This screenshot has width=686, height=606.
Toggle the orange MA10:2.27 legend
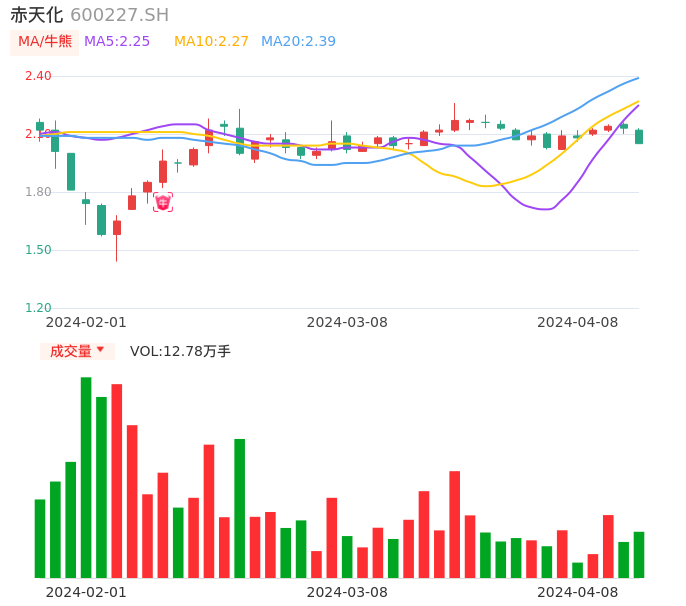click(211, 42)
